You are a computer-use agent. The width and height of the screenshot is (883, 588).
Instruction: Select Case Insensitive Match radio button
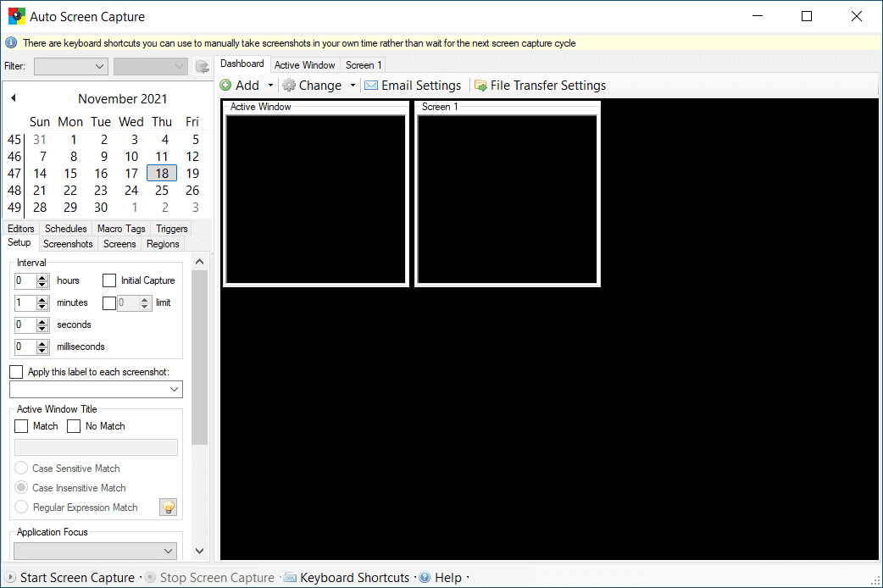(21, 487)
